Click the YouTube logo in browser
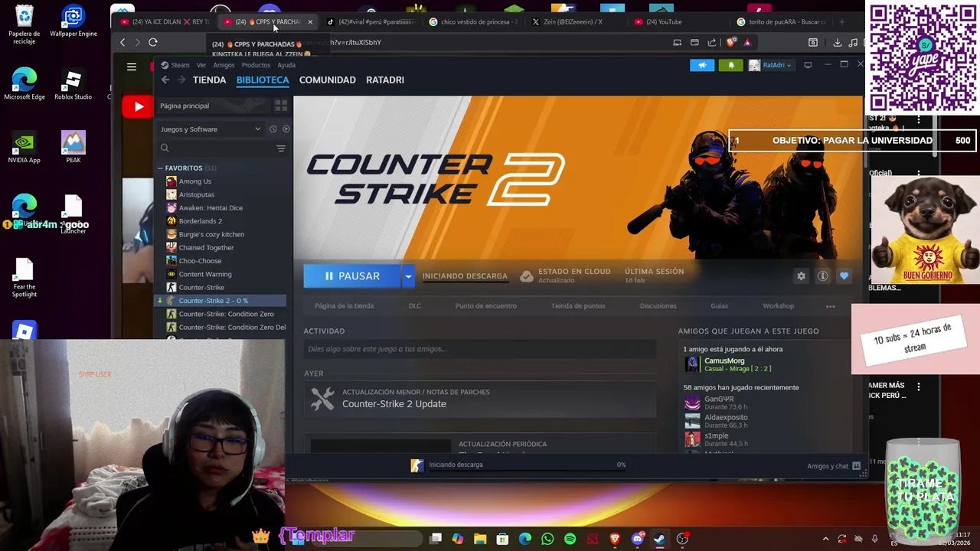 (x=138, y=107)
